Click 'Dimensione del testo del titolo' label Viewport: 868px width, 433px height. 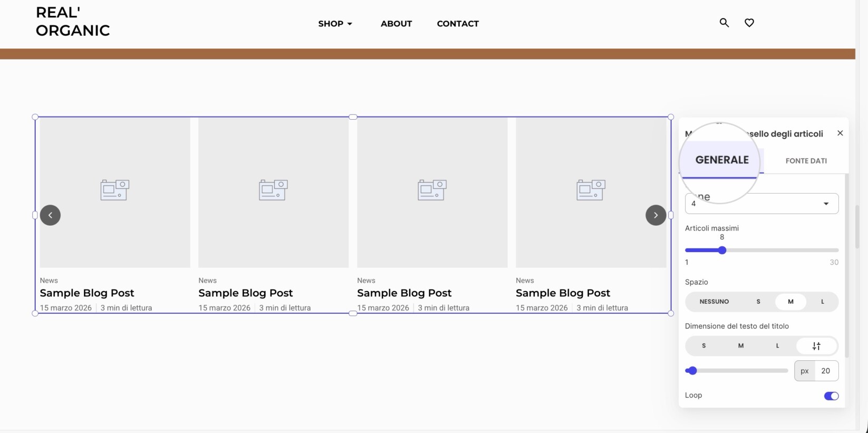[x=737, y=326]
